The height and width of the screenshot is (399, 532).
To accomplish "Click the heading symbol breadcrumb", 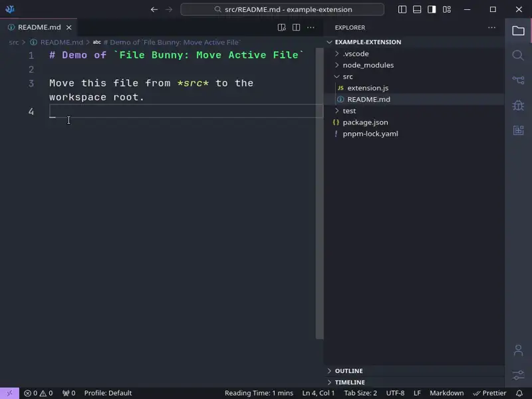I will click(x=167, y=43).
